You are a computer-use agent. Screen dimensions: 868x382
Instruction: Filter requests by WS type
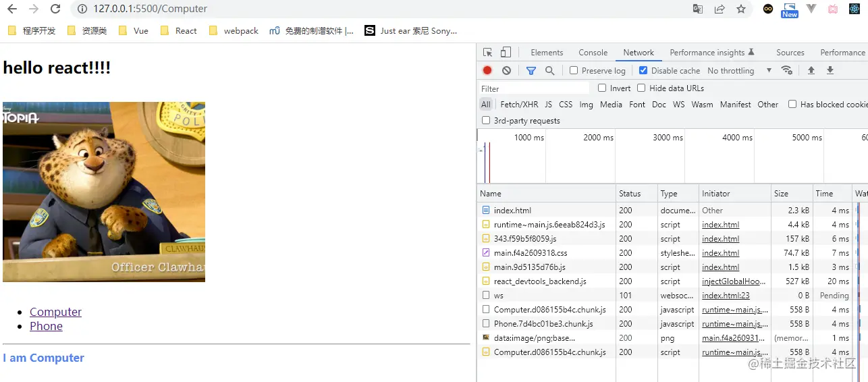pos(678,105)
